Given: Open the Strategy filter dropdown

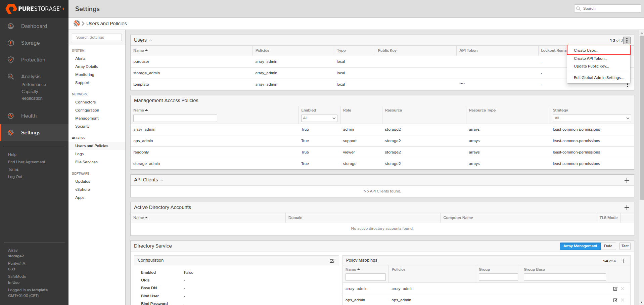Looking at the screenshot, I should [x=592, y=118].
